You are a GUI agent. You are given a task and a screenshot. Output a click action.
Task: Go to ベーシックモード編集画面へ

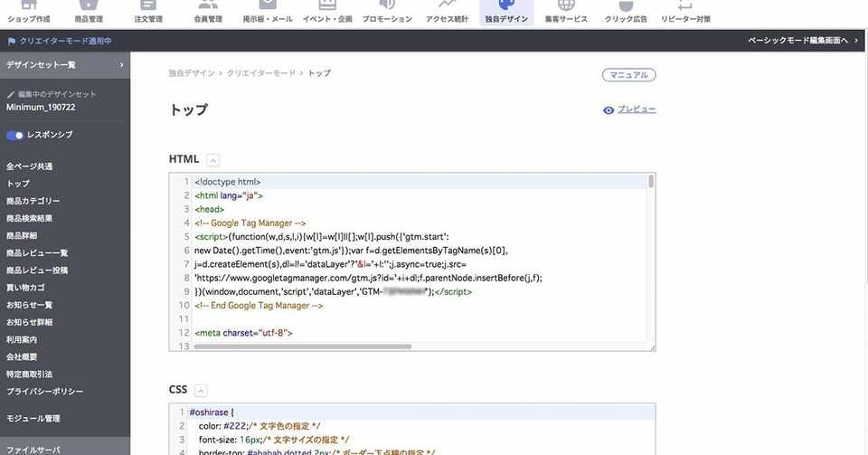click(x=803, y=41)
